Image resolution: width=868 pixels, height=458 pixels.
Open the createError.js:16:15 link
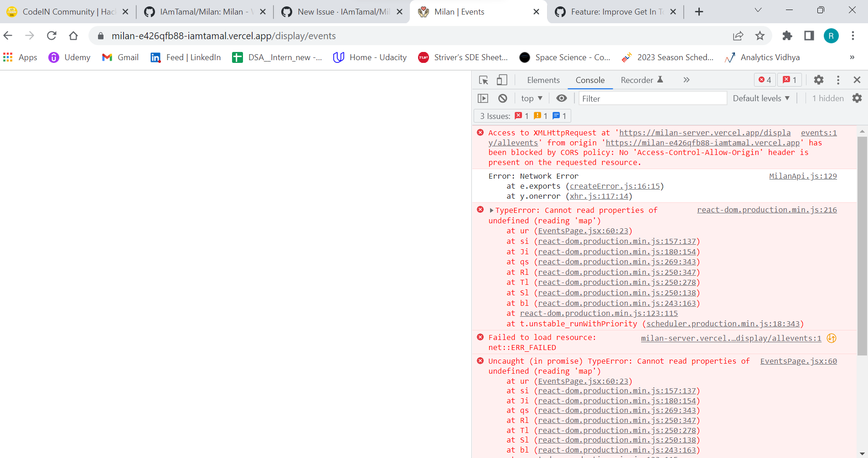point(615,186)
